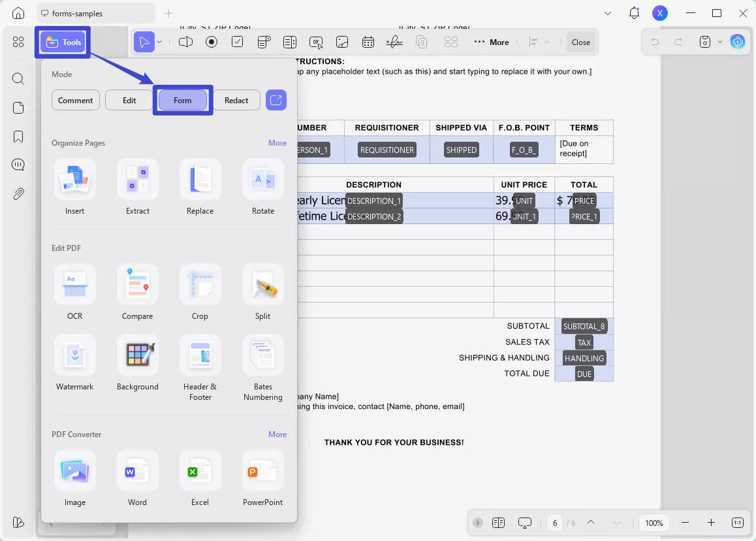Convert PDF to Excel

200,479
